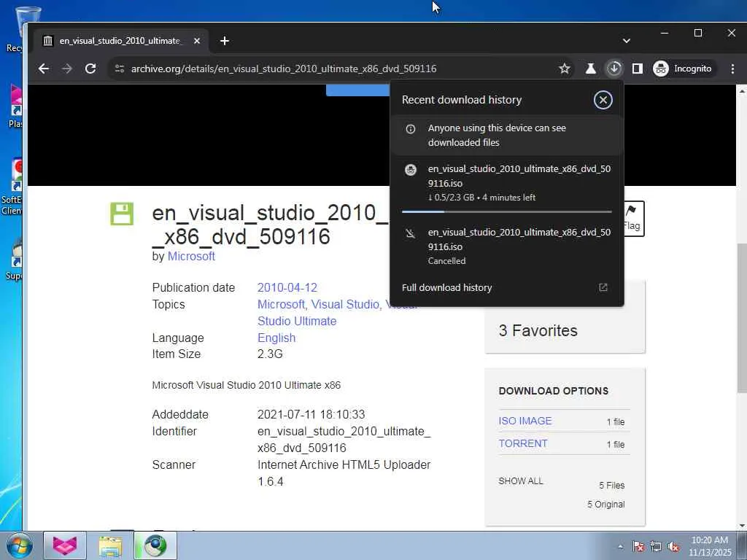Click the info icon beside device notice
Viewport: 747px width, 560px height.
click(410, 128)
